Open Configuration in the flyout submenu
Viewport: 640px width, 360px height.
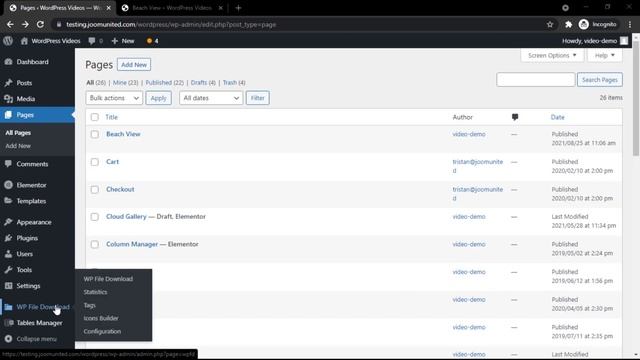102,331
